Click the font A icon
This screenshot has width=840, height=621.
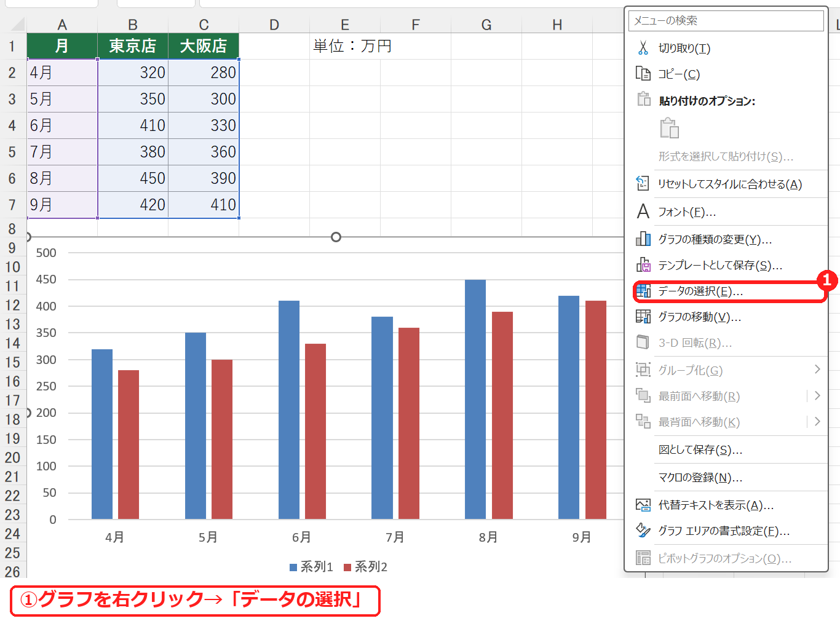643,212
